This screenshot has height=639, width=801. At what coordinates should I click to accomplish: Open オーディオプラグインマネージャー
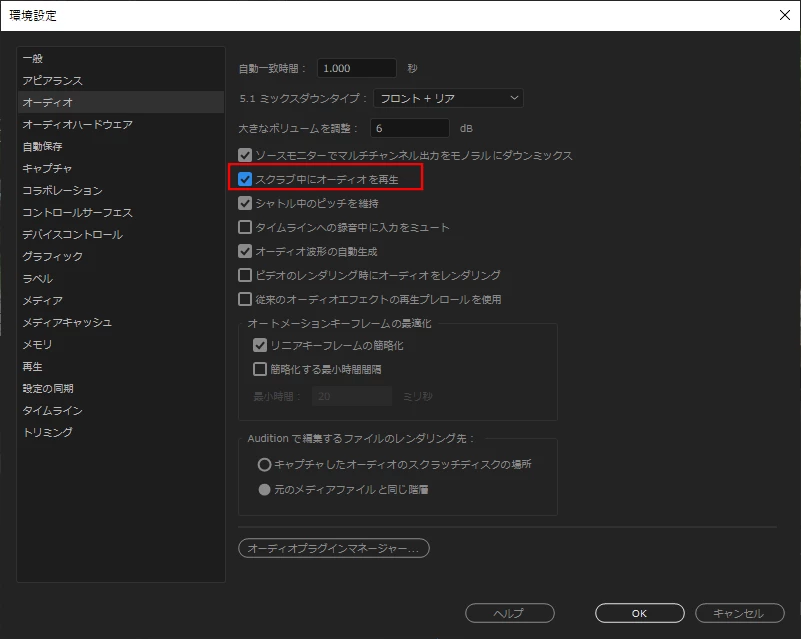click(x=334, y=548)
